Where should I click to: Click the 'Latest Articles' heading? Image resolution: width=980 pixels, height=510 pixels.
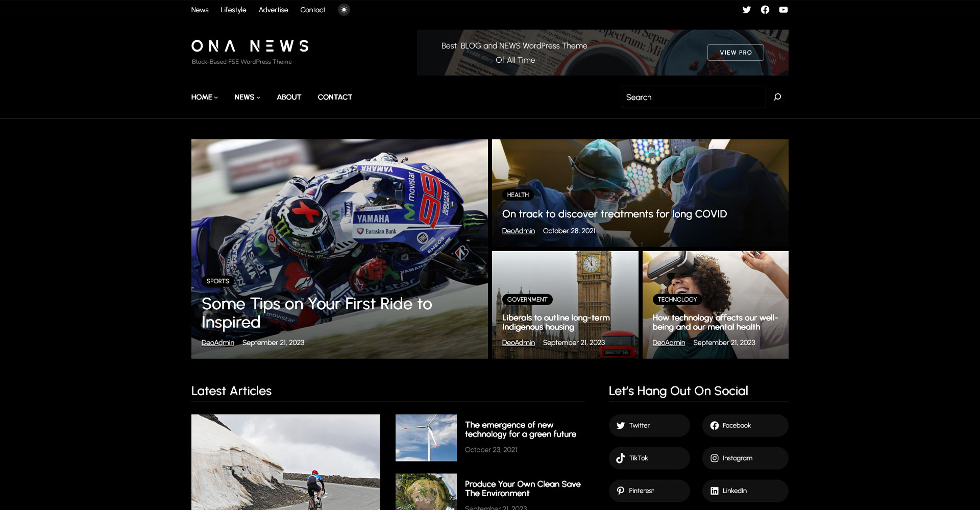click(x=231, y=391)
